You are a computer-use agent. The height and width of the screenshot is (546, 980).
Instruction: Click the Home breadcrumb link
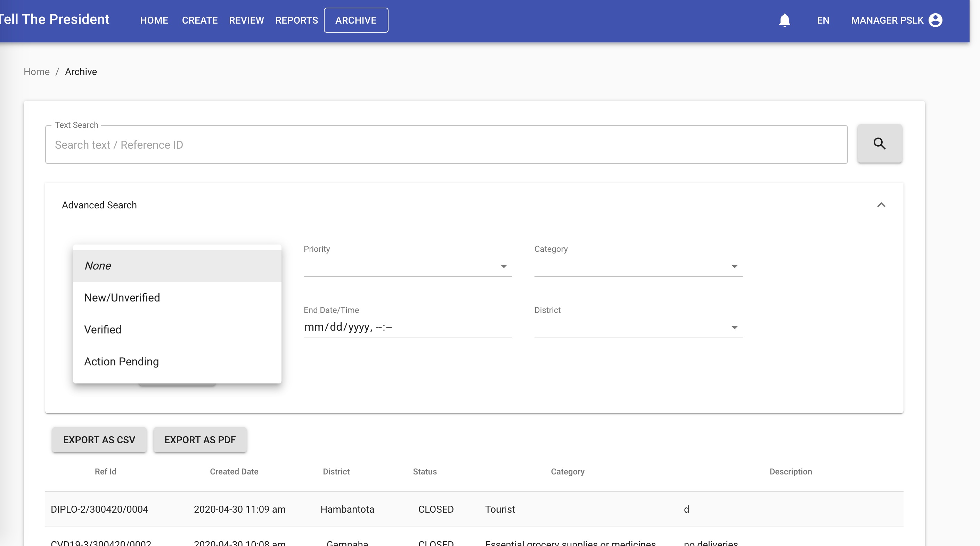(36, 72)
